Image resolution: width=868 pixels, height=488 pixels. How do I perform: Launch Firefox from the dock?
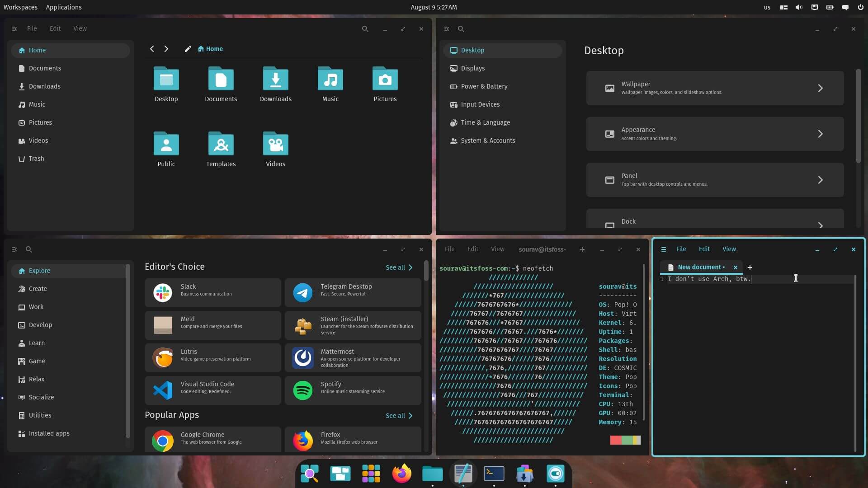click(401, 474)
